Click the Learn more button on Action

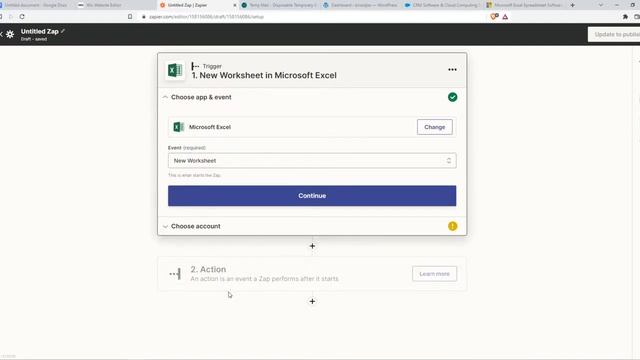[x=434, y=274]
